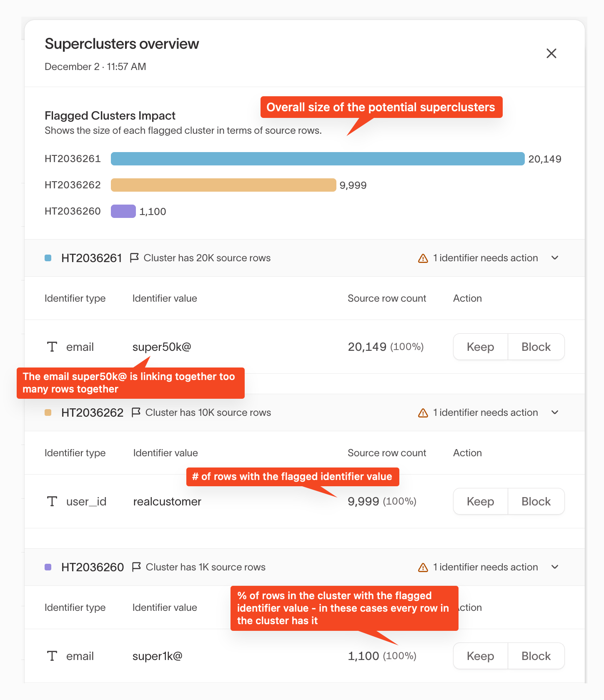Click the flag icon beside HT2036260
The height and width of the screenshot is (700, 604).
(x=136, y=567)
